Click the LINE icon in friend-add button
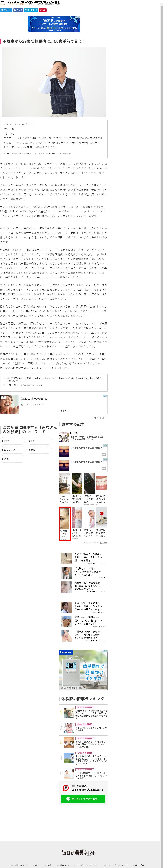The height and width of the screenshot is (868, 163). tap(68, 799)
